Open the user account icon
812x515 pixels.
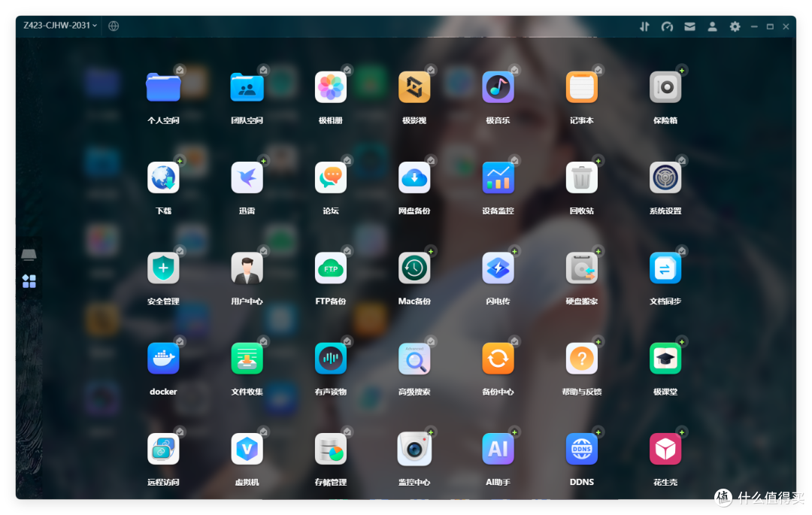tap(712, 26)
